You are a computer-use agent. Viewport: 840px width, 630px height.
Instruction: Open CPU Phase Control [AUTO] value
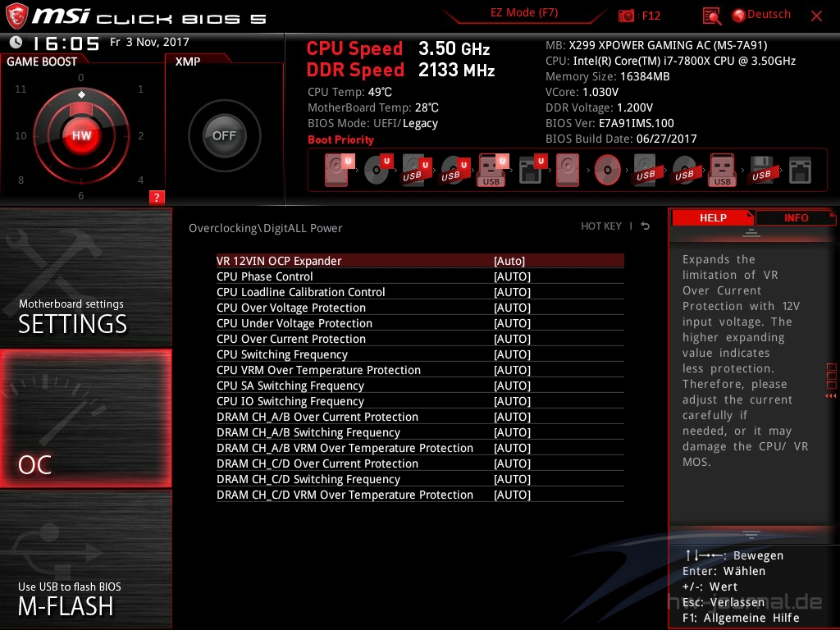(x=512, y=276)
